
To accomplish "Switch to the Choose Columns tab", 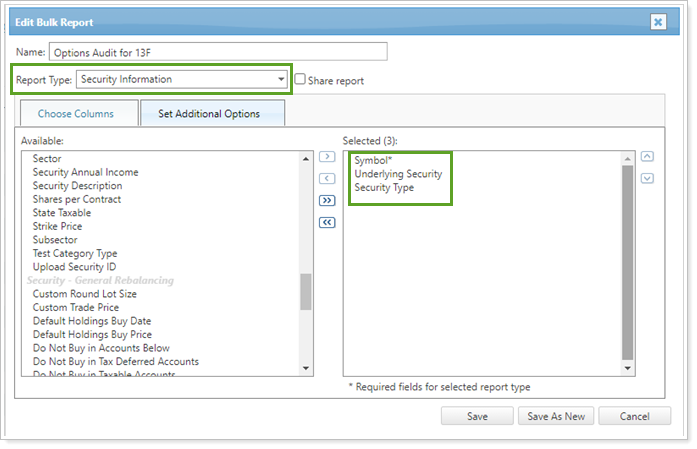I will coord(76,113).
